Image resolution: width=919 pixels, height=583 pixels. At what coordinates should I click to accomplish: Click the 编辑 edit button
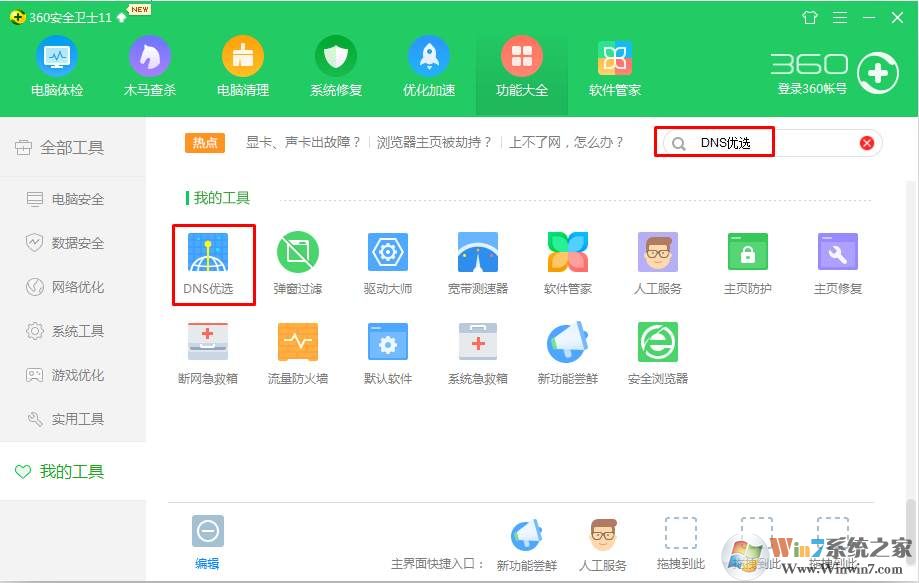coord(207,543)
